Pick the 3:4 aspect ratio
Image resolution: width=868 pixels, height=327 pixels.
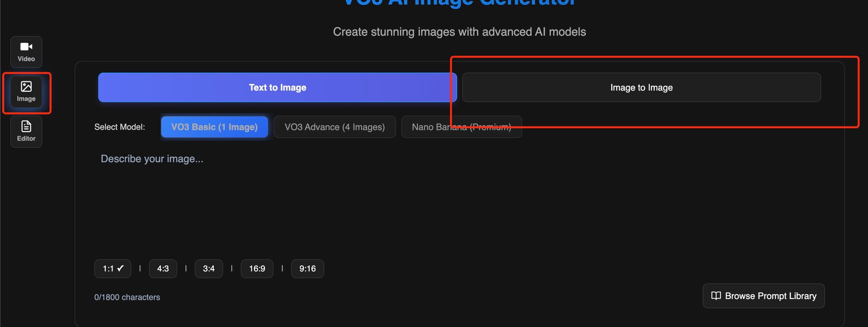click(x=208, y=268)
